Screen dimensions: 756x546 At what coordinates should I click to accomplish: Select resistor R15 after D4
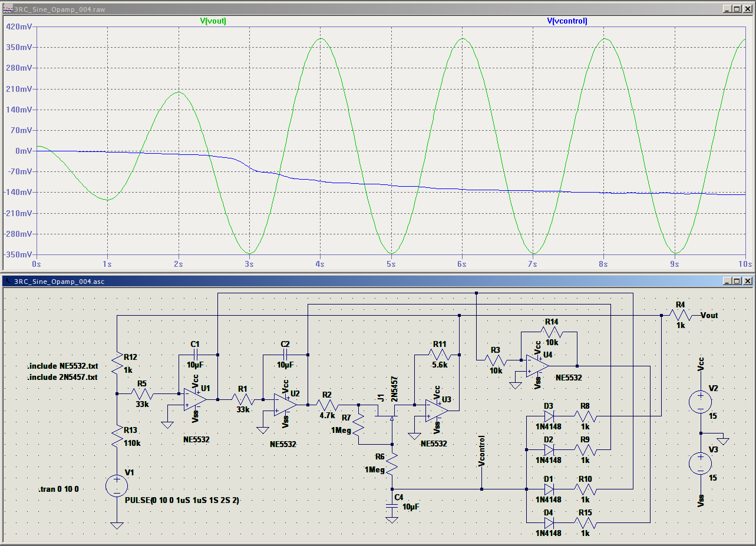coord(585,522)
